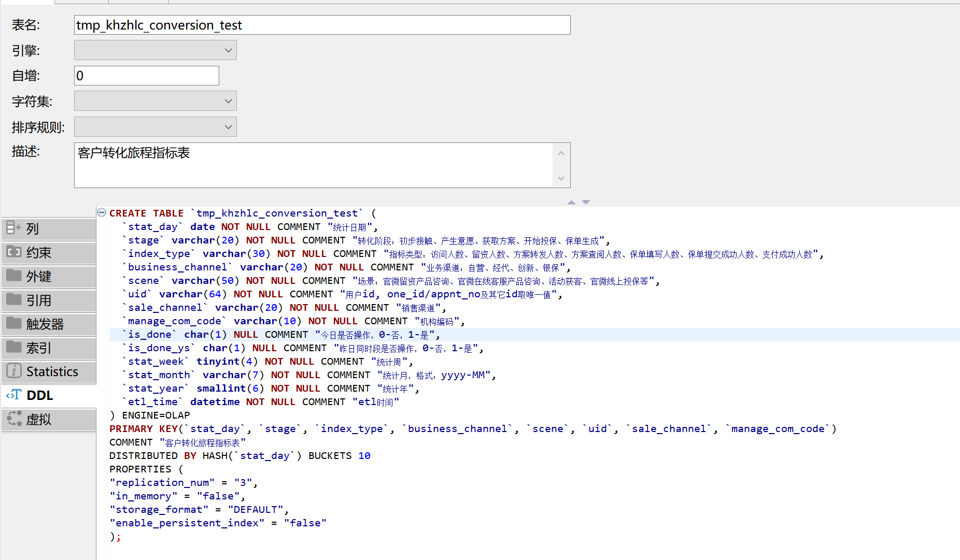
Task: Open the 引擎 engine dropdown
Action: [156, 50]
